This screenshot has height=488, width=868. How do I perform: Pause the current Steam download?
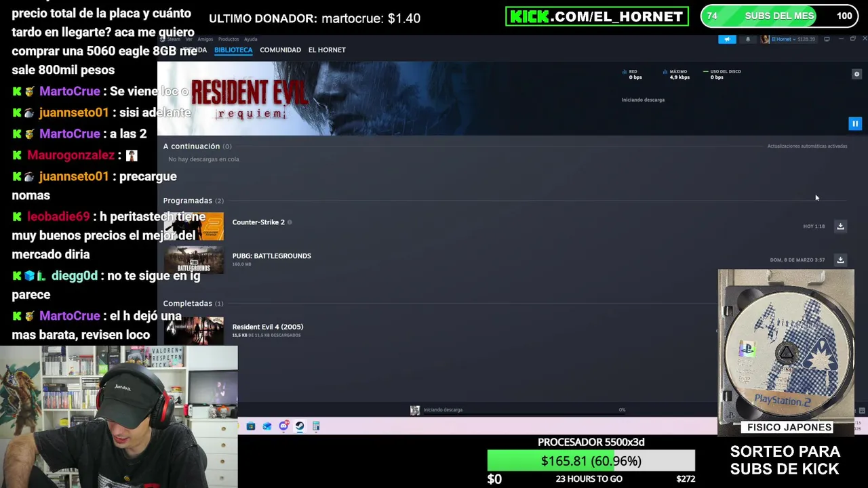(x=854, y=123)
